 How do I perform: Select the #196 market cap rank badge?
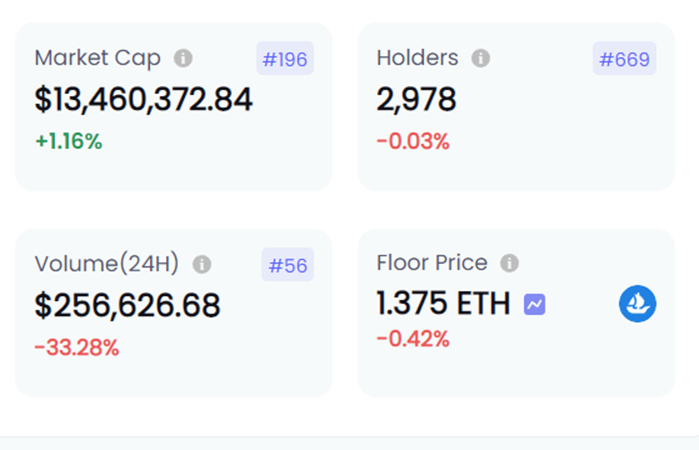tap(285, 58)
